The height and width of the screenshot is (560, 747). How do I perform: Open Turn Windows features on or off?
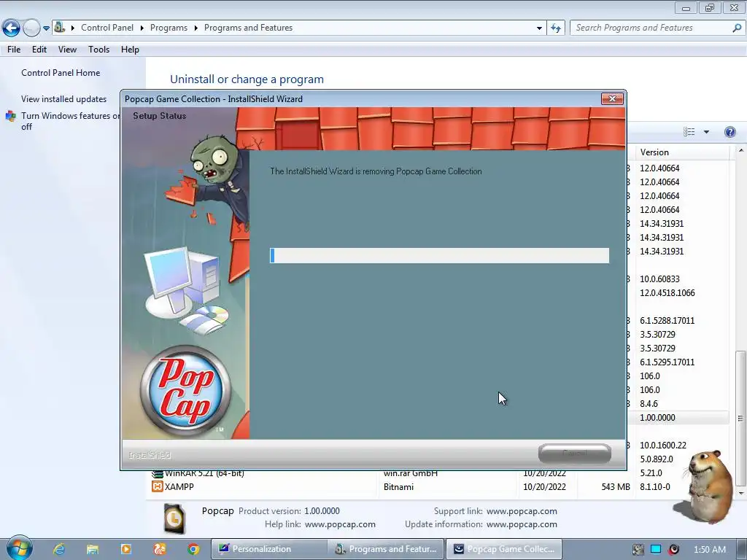tap(71, 121)
